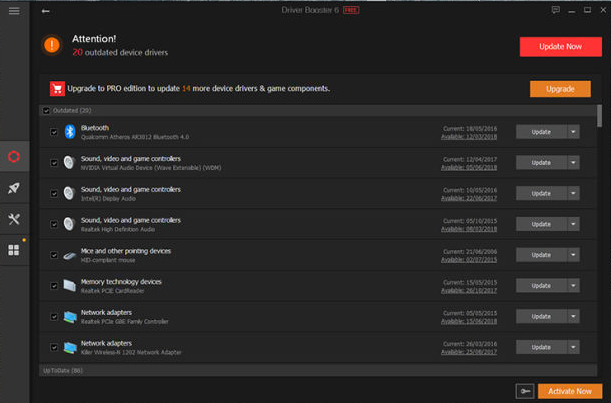611x403 pixels.
Task: Update the Intel Display Audio driver
Action: pyautogui.click(x=541, y=193)
